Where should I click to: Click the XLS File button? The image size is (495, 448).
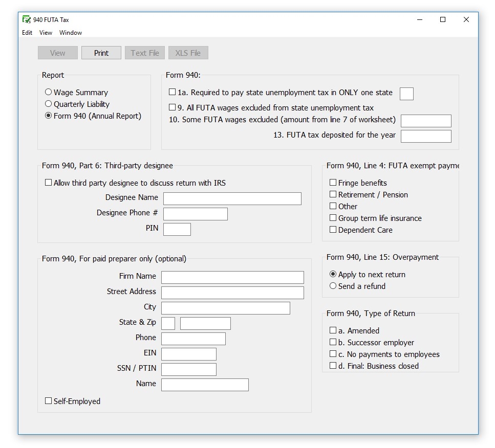[188, 52]
